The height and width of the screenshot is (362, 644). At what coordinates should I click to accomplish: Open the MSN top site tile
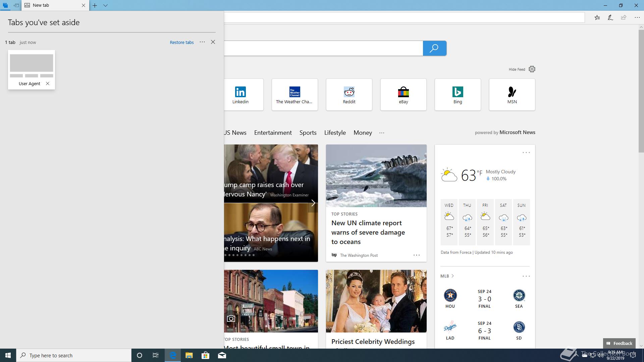coord(512,95)
